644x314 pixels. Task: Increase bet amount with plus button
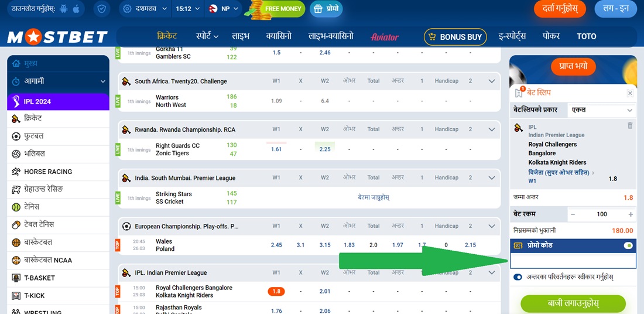pyautogui.click(x=631, y=214)
